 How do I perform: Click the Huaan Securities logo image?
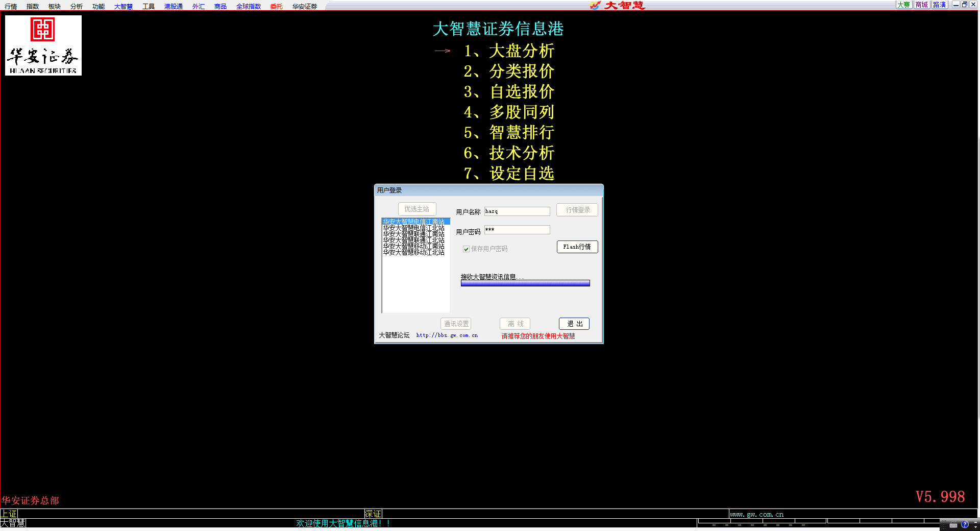(x=43, y=45)
